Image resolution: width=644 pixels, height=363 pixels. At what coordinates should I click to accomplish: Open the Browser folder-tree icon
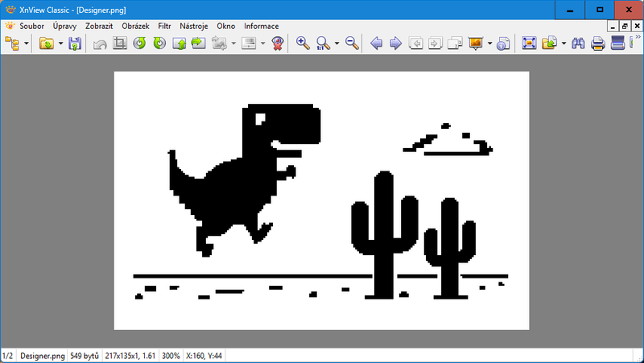pyautogui.click(x=12, y=43)
